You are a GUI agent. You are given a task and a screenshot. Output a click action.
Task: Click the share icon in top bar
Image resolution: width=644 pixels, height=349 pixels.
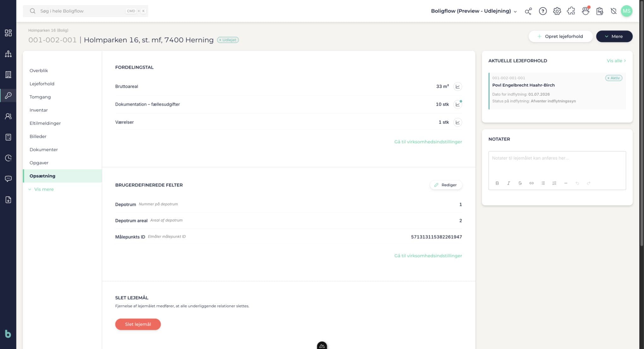pyautogui.click(x=528, y=11)
